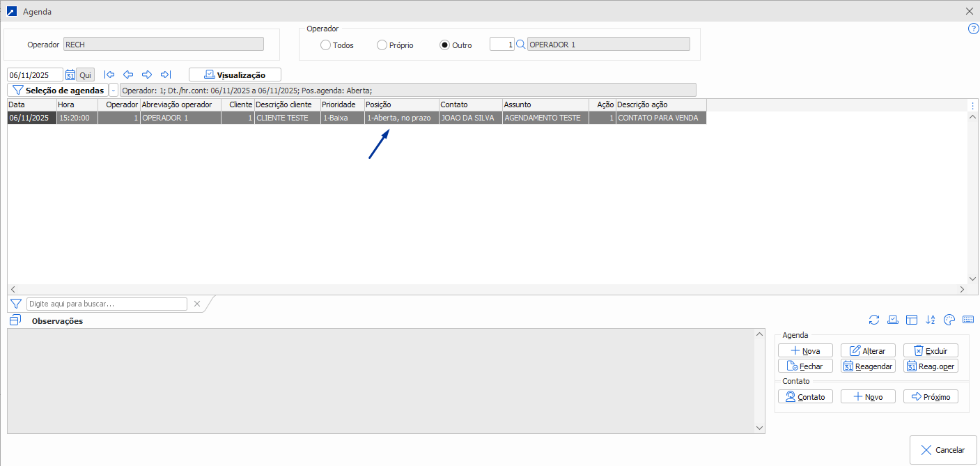Click the Nova agenda button
Screen dimensions: 980x466
pos(805,350)
